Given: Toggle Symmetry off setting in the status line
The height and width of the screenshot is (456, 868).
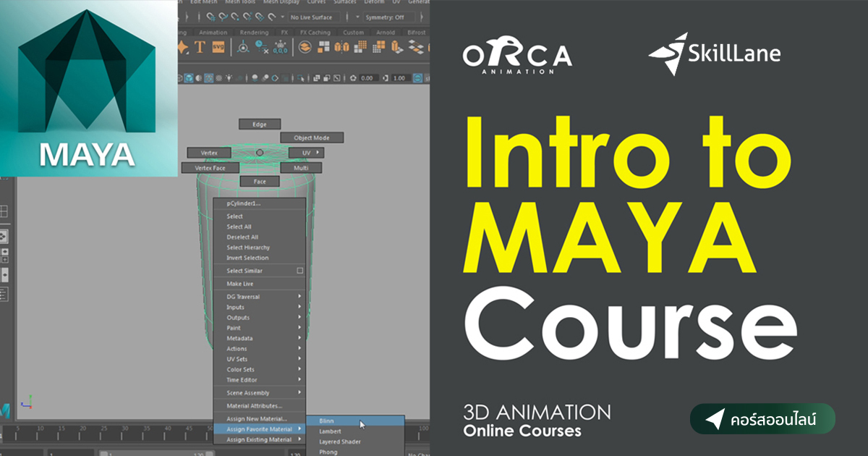Looking at the screenshot, I should click(385, 17).
